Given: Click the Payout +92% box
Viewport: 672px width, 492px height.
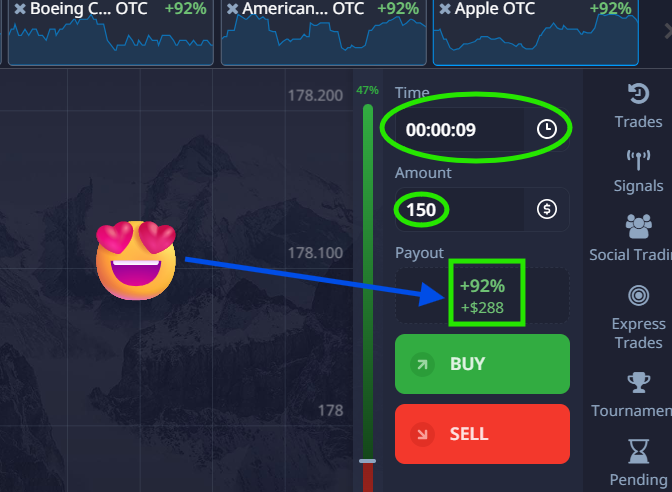Looking at the screenshot, I should (x=482, y=296).
